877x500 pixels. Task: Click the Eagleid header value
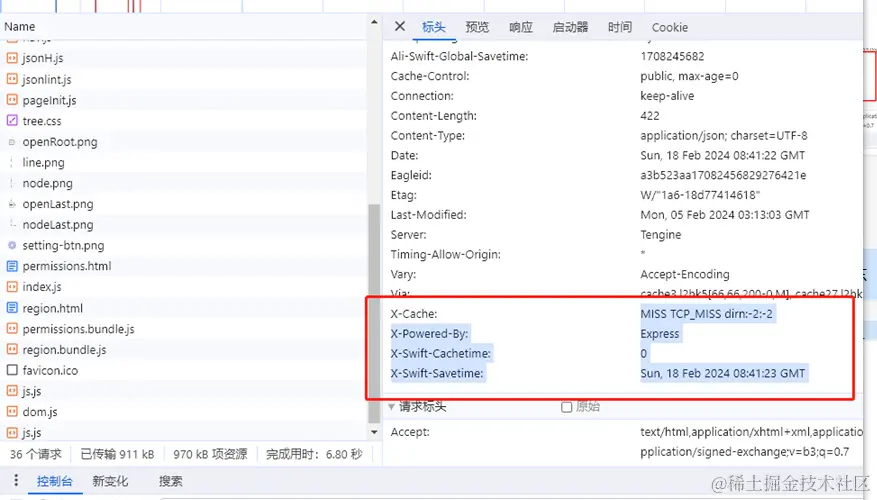[x=723, y=175]
